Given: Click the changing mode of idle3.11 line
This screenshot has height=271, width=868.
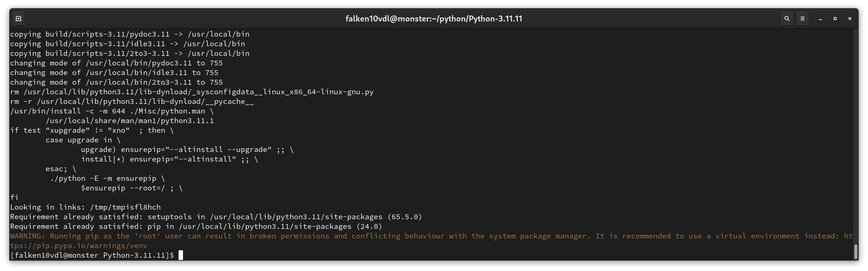Looking at the screenshot, I should click(x=114, y=72).
